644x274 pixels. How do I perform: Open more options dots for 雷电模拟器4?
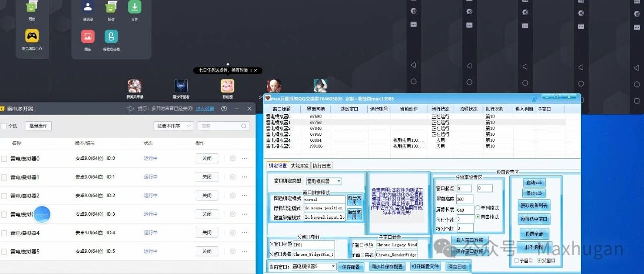[x=245, y=233]
